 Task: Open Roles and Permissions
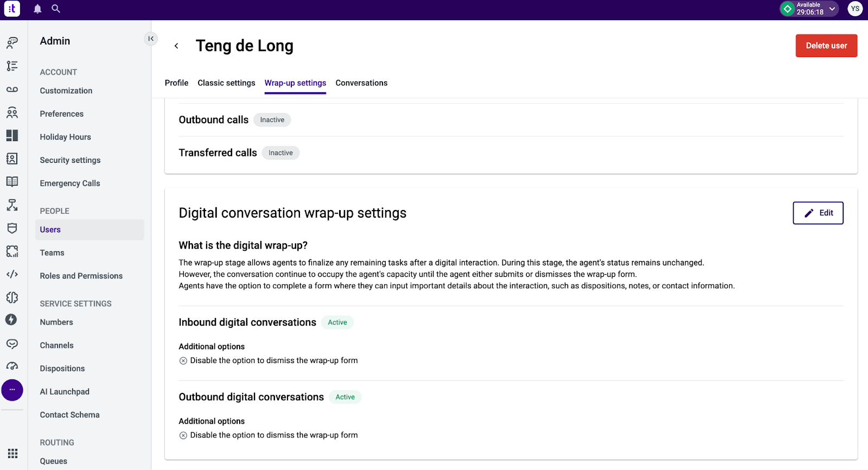[x=81, y=276]
